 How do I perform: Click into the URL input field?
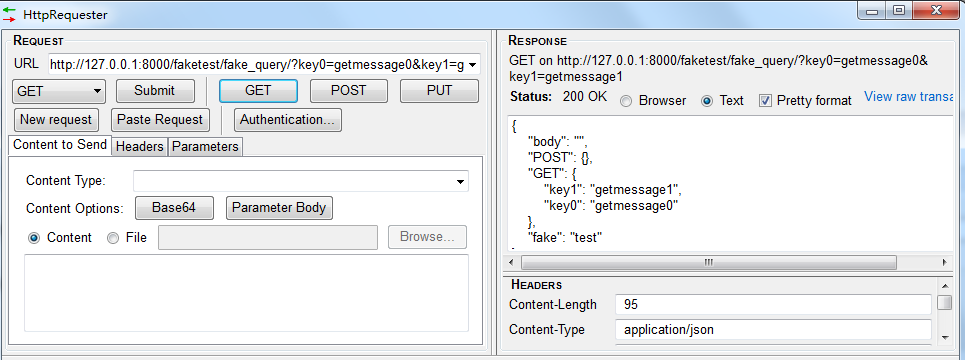pos(257,64)
